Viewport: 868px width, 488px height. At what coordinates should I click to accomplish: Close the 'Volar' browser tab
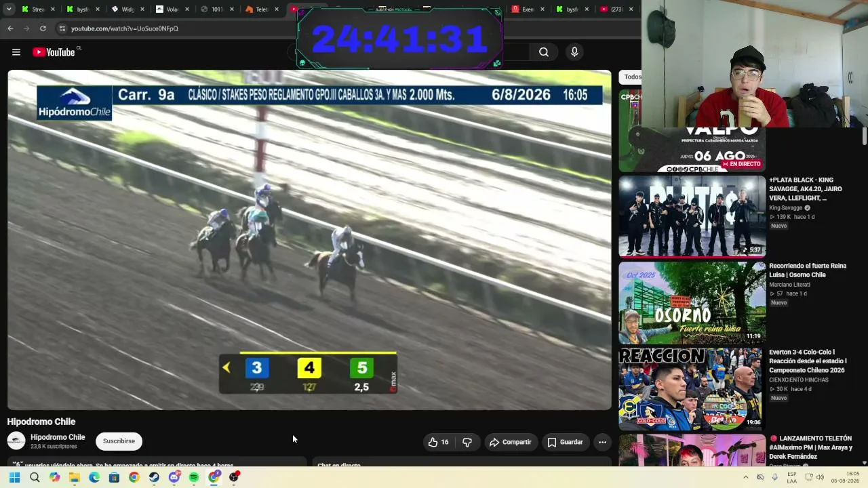pos(187,9)
